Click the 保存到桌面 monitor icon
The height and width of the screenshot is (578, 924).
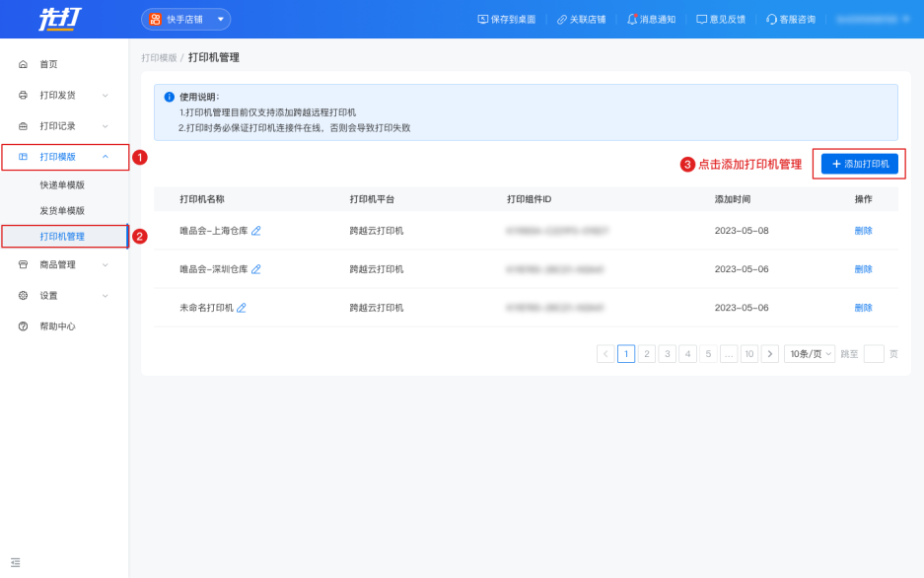[483, 19]
